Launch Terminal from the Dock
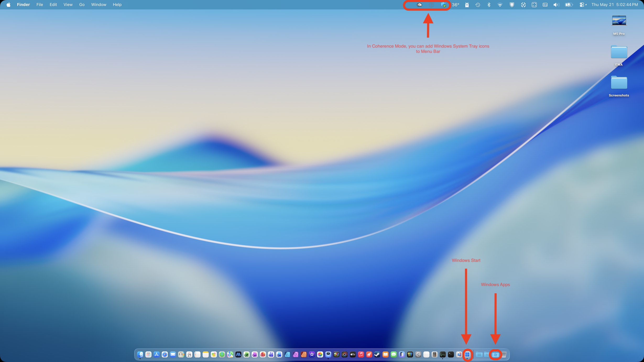644x362 pixels. pyautogui.click(x=451, y=354)
